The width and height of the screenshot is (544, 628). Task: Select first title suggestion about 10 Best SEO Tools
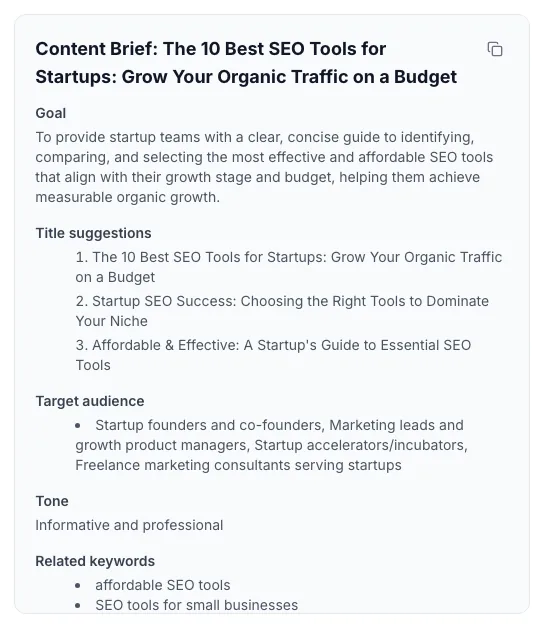point(288,267)
